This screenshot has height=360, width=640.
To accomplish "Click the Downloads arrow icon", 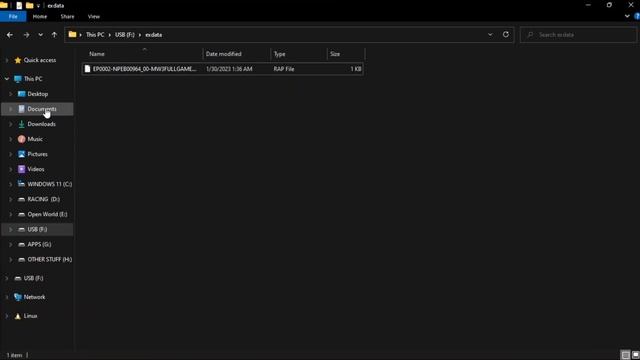I will [x=21, y=124].
